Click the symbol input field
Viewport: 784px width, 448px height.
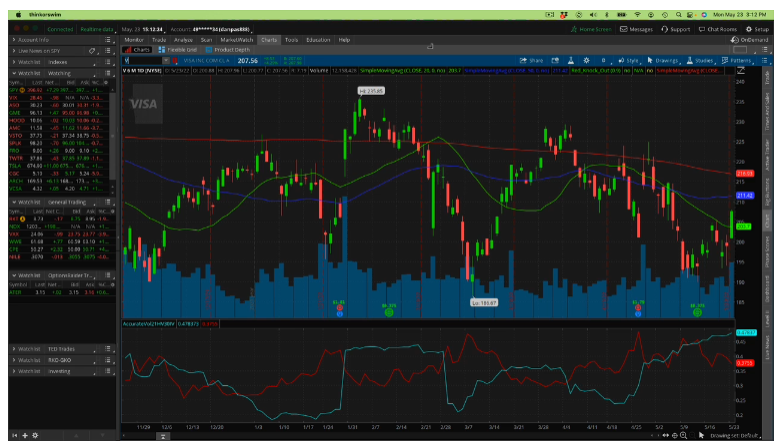[x=143, y=60]
